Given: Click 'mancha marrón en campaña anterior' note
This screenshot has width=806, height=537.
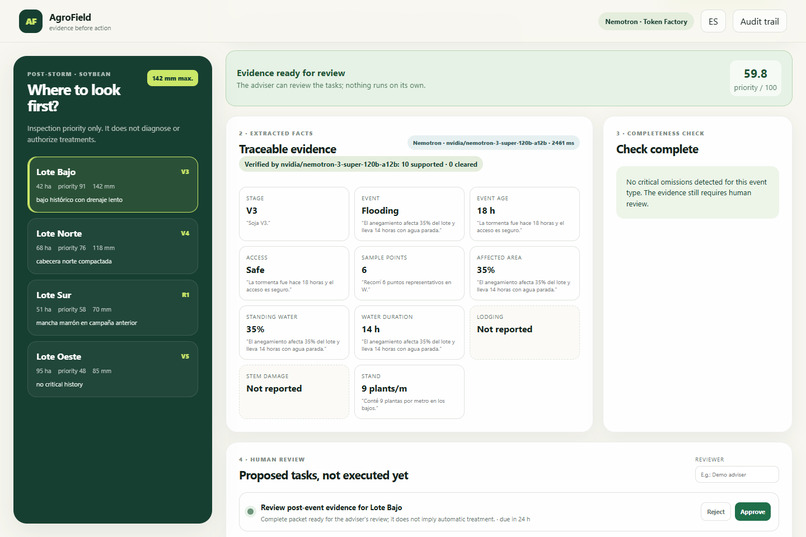Looking at the screenshot, I should [x=86, y=323].
